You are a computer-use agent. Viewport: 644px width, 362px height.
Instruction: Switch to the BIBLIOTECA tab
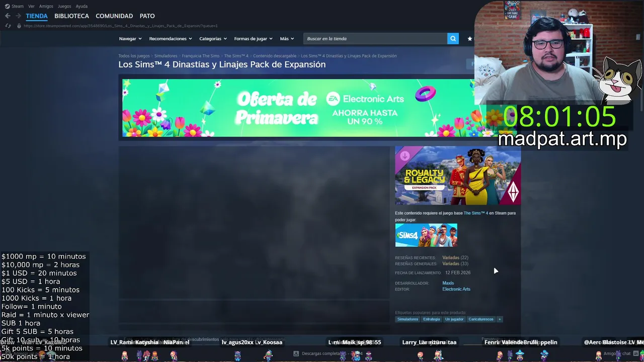pyautogui.click(x=71, y=16)
